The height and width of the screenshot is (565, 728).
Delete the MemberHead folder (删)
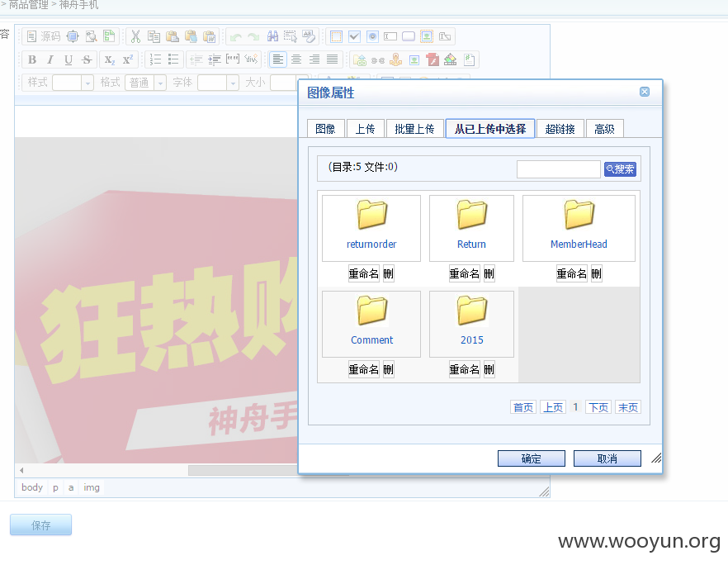tap(596, 273)
